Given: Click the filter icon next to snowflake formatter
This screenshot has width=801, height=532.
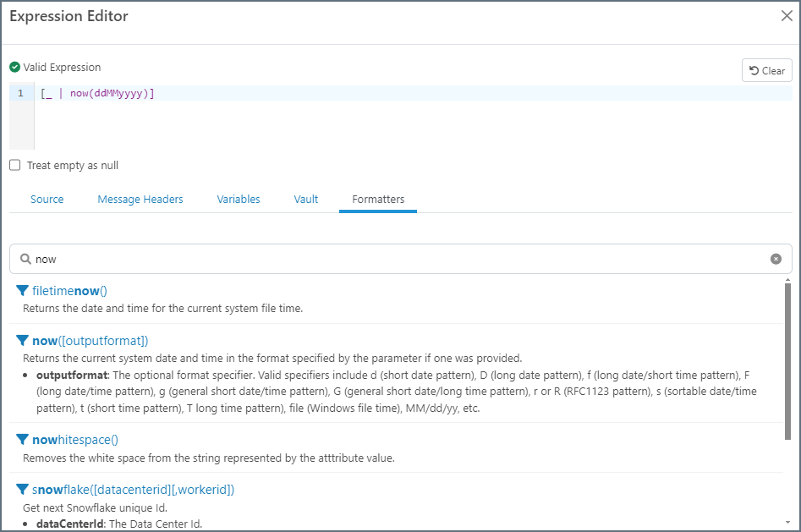Looking at the screenshot, I should tap(23, 490).
